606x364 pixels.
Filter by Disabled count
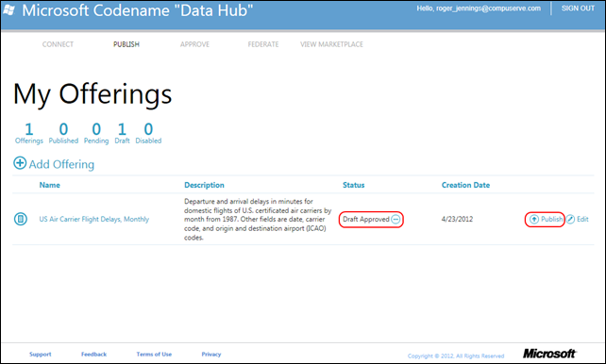click(x=148, y=134)
